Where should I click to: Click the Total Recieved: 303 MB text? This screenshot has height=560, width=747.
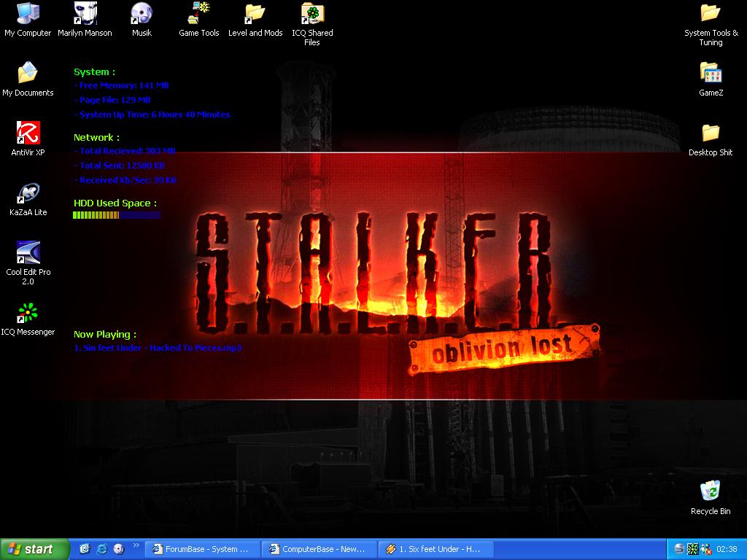(x=125, y=151)
